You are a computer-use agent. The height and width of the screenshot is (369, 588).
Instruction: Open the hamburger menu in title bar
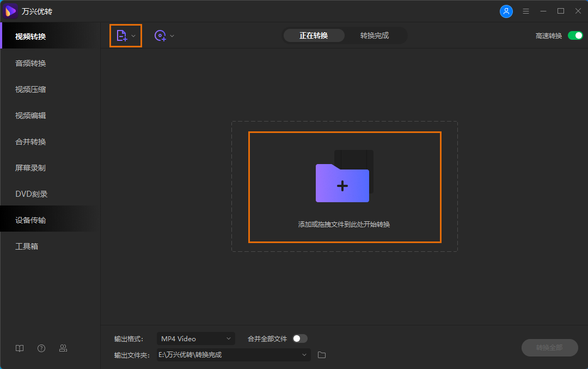(525, 11)
